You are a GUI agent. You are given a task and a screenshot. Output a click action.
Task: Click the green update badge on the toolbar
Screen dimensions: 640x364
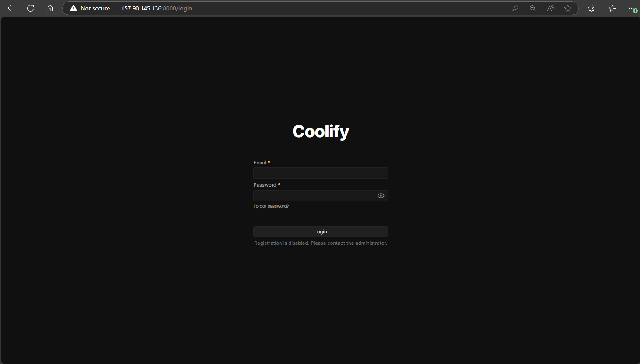(x=634, y=10)
